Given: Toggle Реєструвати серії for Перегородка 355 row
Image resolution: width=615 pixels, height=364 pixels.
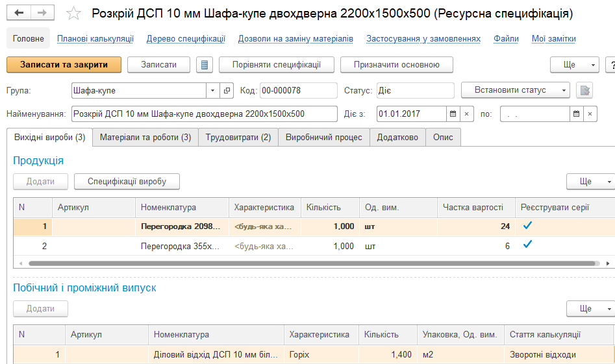Looking at the screenshot, I should coord(527,245).
